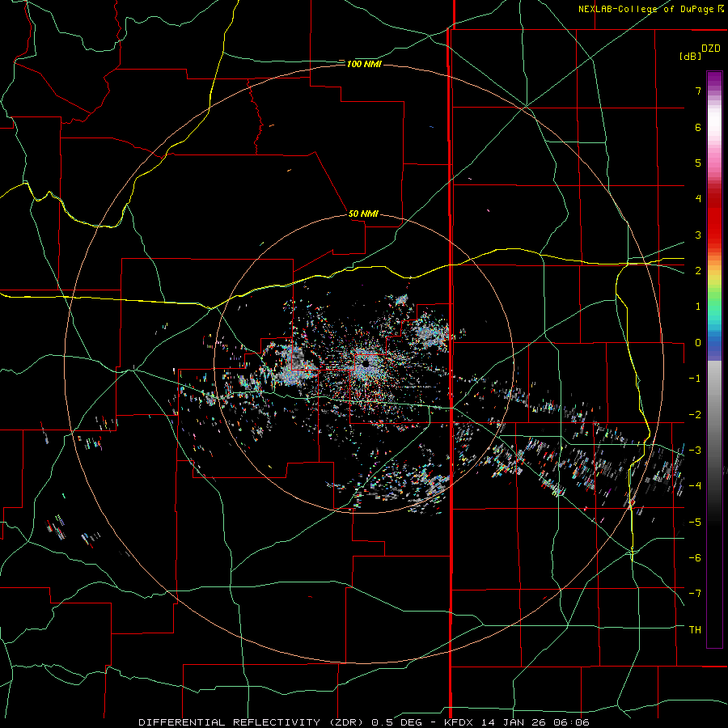Viewport: 728px width, 728px height.
Task: Click the -6 scale label
Action: point(695,558)
